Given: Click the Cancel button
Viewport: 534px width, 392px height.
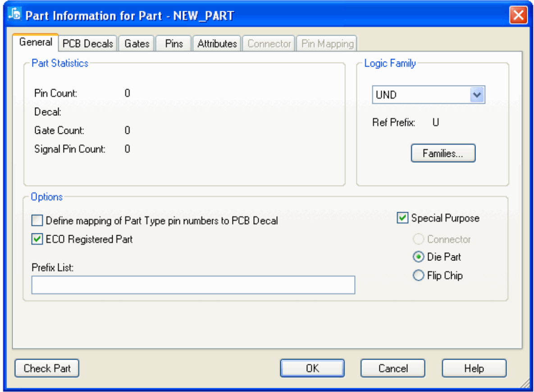Looking at the screenshot, I should click(x=393, y=368).
